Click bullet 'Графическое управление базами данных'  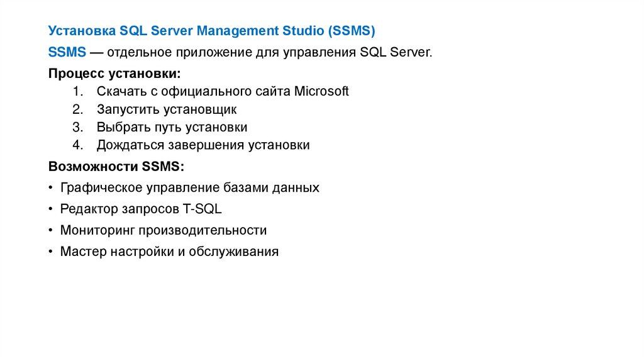[190, 187]
